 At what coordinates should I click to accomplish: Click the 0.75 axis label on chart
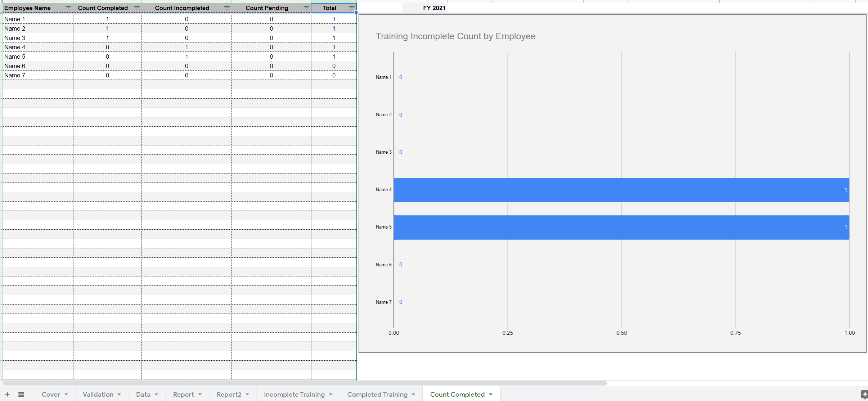736,333
